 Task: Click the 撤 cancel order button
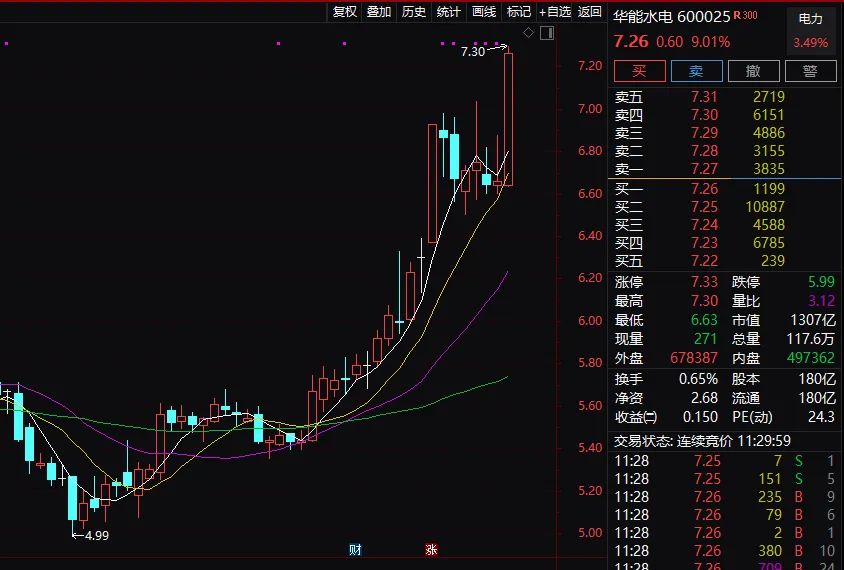[753, 71]
